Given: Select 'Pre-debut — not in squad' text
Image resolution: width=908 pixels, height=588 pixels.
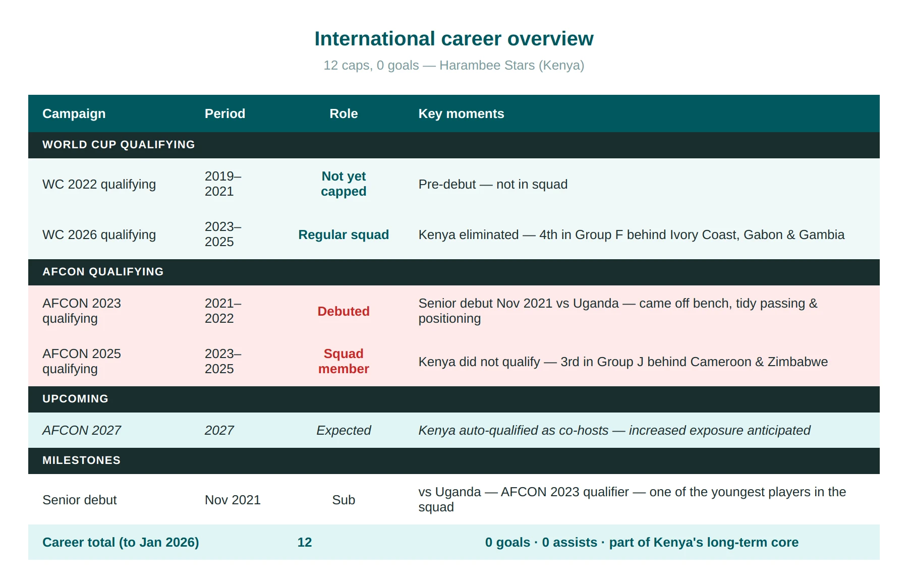Looking at the screenshot, I should pyautogui.click(x=493, y=184).
